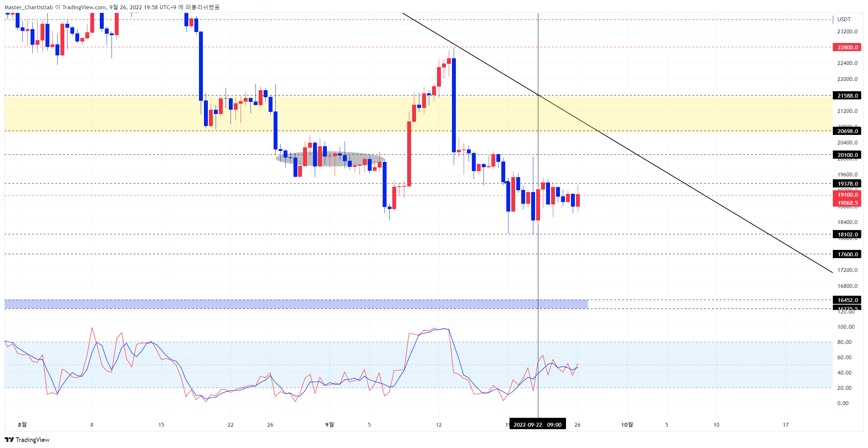Click the 0.00 oscillator axis value
868x448 pixels.
843,403
